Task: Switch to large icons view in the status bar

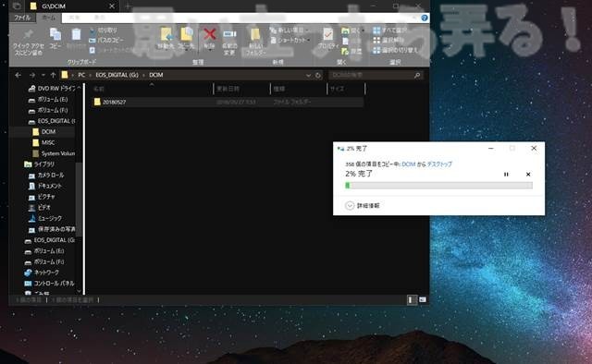Action: point(423,300)
